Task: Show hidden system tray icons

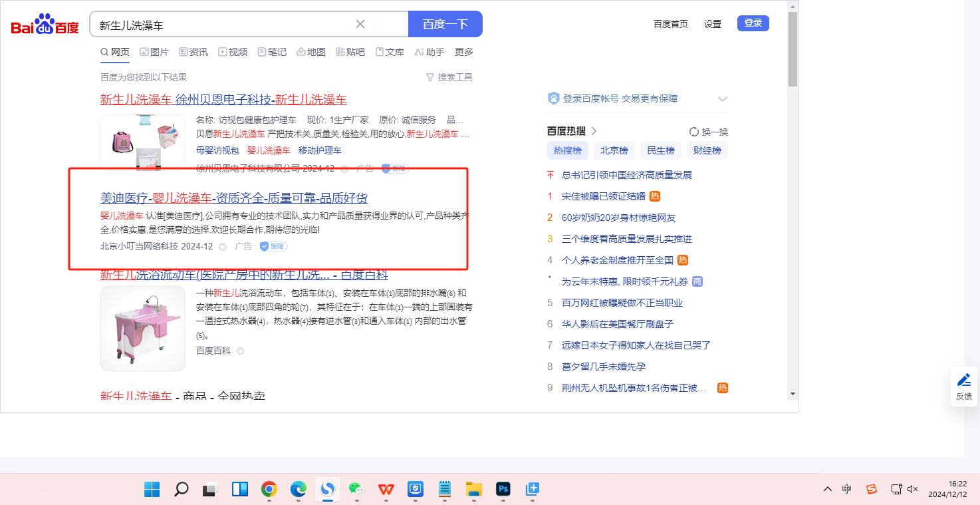Action: click(827, 489)
